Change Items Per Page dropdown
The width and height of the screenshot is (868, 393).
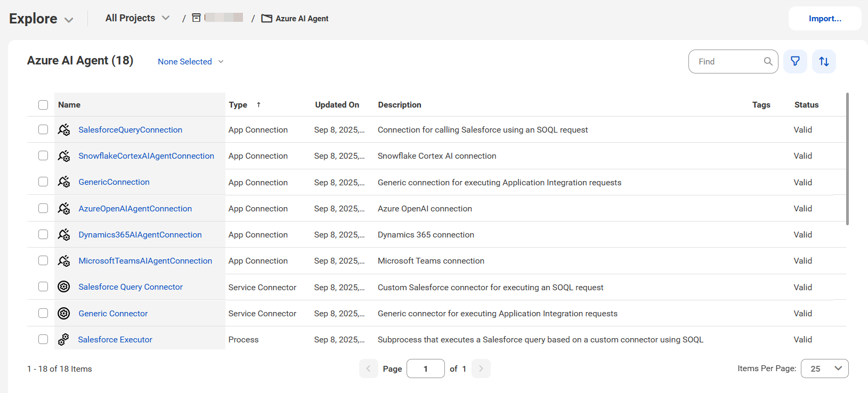pos(824,369)
